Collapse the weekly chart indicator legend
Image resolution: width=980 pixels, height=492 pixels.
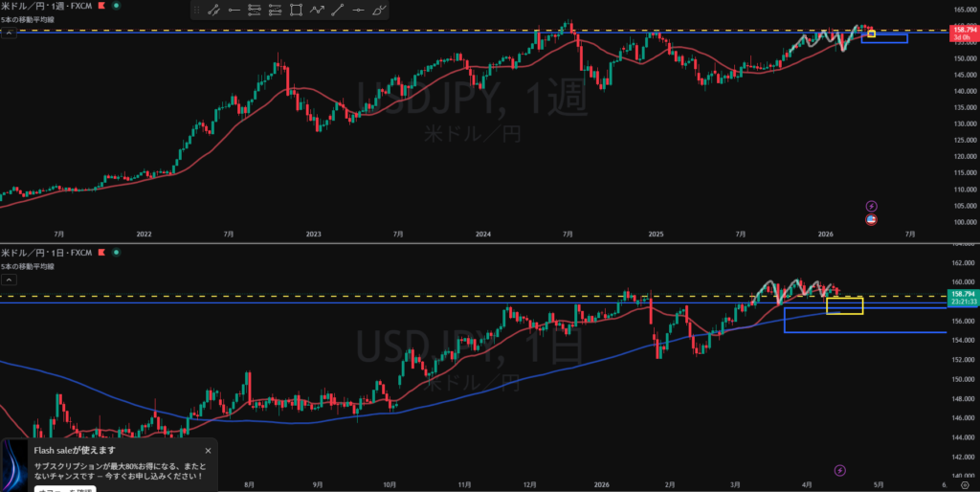9,34
